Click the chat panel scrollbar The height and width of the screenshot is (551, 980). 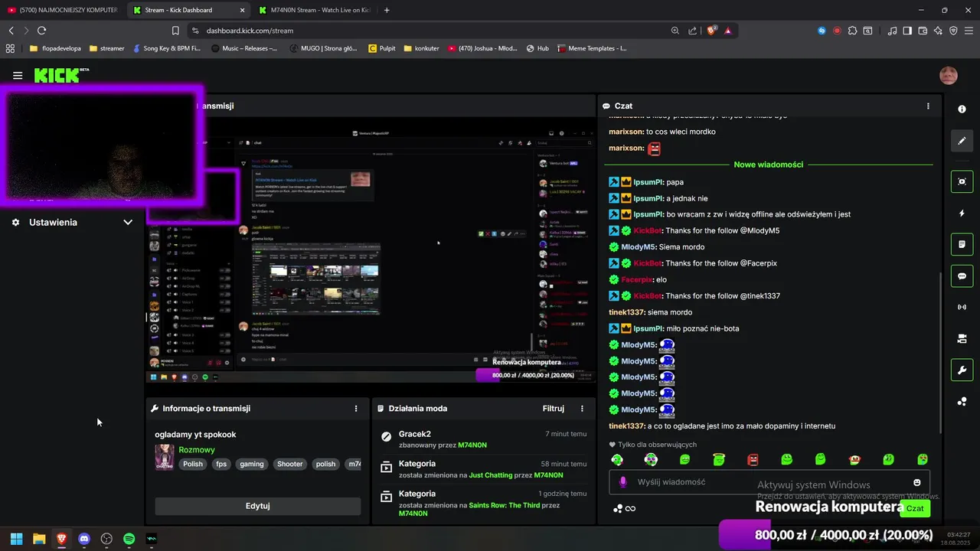tap(942, 352)
